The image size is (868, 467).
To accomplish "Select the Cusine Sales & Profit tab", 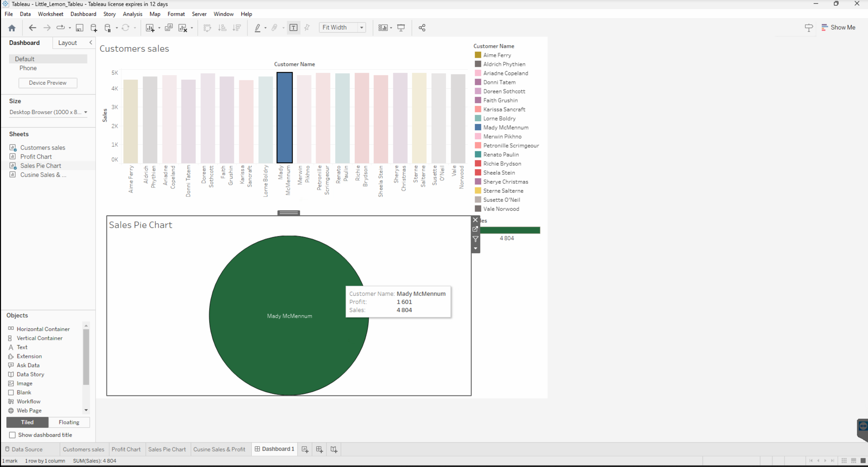I will click(x=219, y=449).
